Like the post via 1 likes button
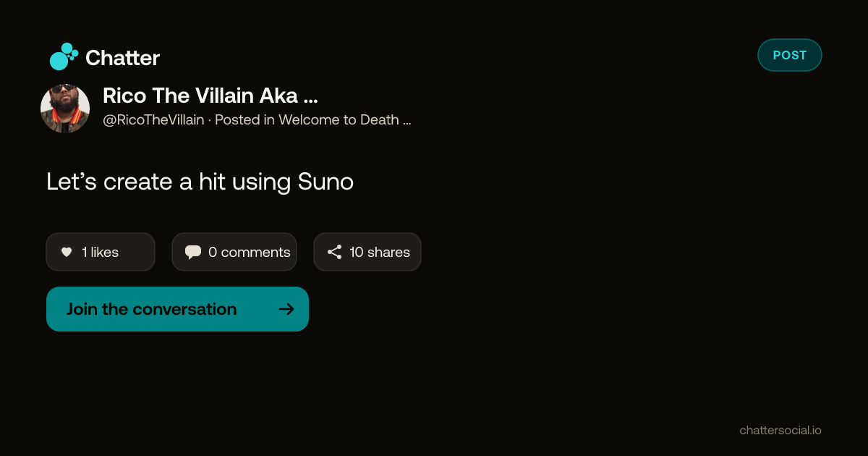The height and width of the screenshot is (456, 868). [101, 252]
